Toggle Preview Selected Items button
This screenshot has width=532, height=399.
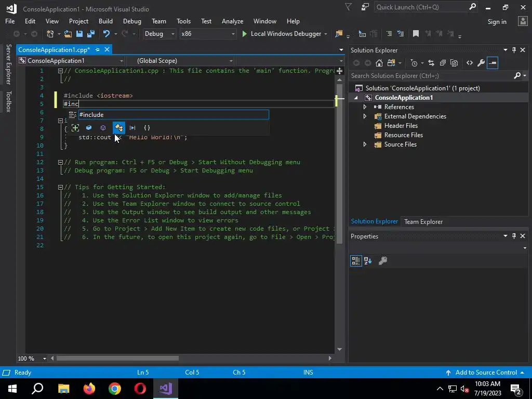pyautogui.click(x=493, y=63)
